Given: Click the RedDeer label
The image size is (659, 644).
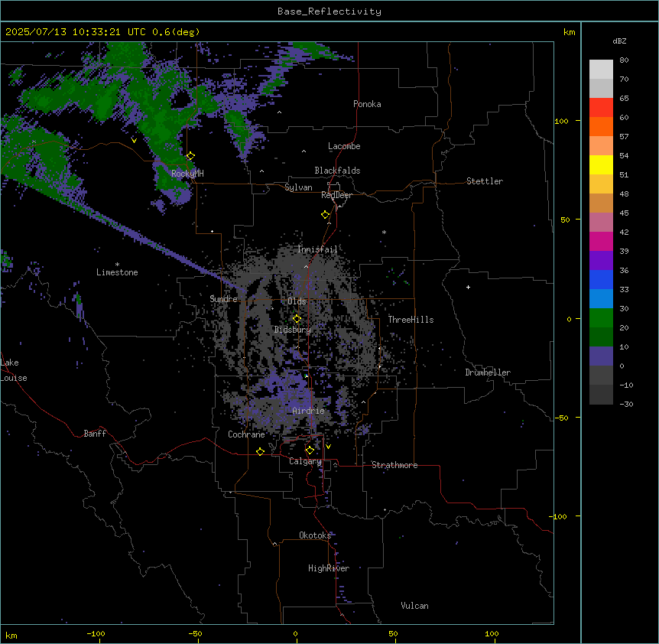Looking at the screenshot, I should [336, 195].
